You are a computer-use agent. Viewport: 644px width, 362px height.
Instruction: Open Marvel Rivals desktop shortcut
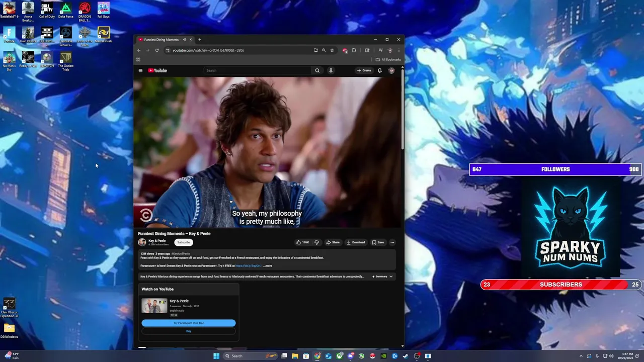(x=103, y=35)
